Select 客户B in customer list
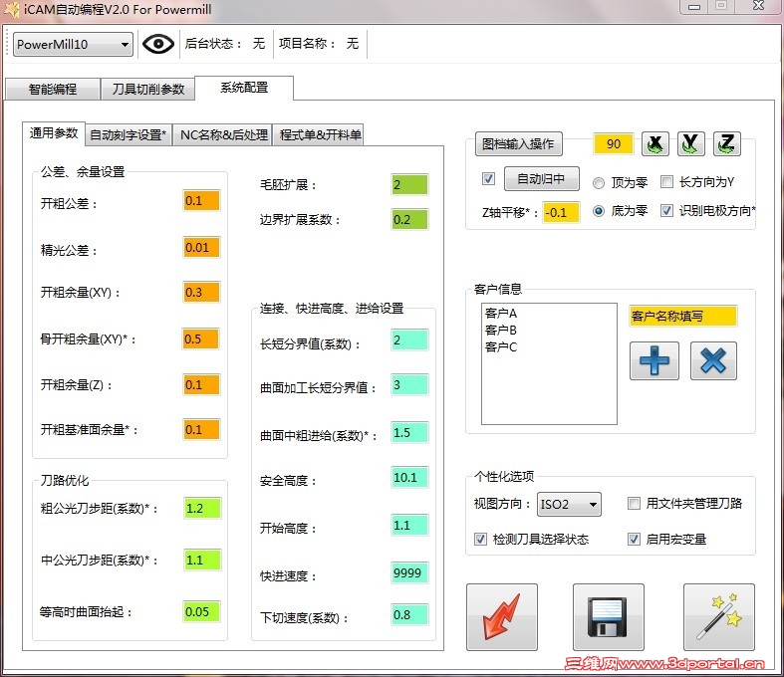This screenshot has height=677, width=784. coord(501,331)
